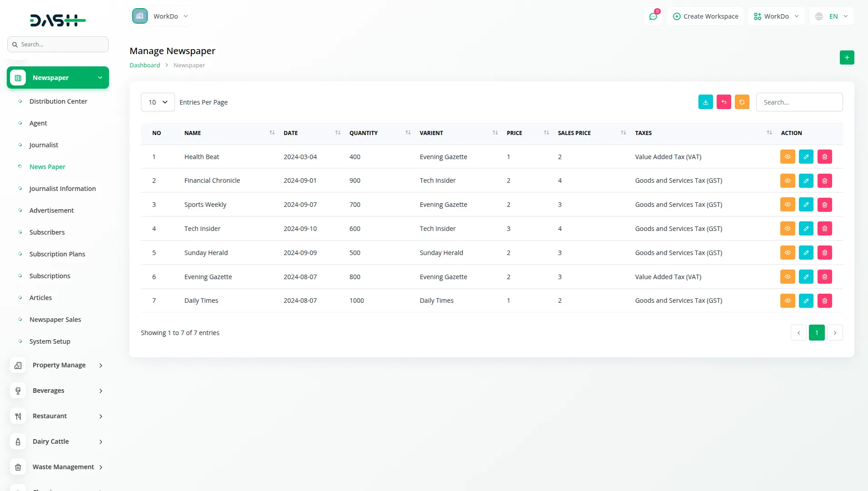Click the Create Workspace button
Screen dimensions: 868x491
point(705,16)
